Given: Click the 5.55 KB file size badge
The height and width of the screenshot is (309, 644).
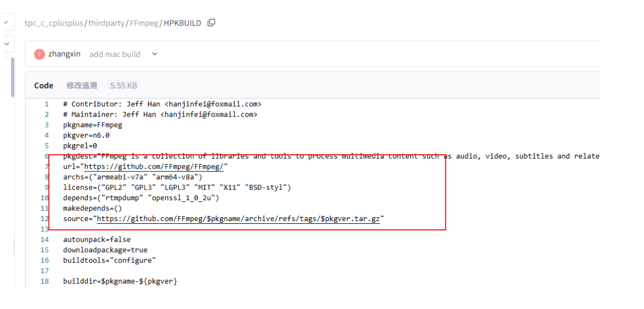Looking at the screenshot, I should tap(124, 86).
